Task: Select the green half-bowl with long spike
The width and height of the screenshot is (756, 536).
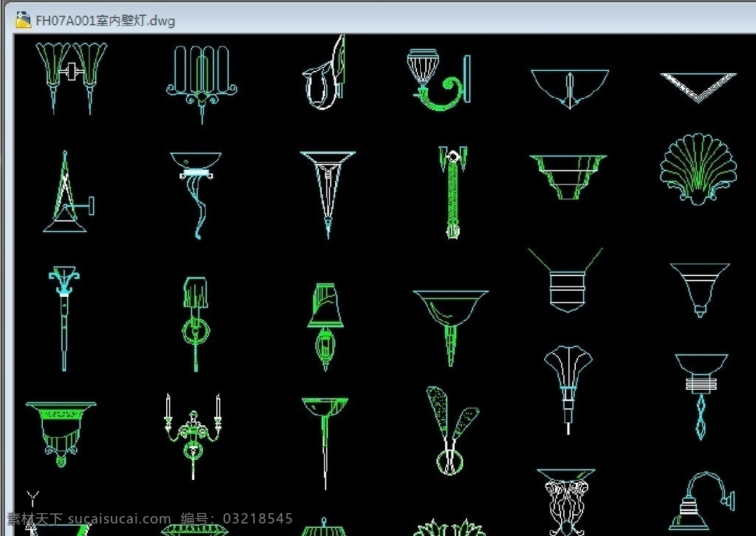Action: (325, 444)
